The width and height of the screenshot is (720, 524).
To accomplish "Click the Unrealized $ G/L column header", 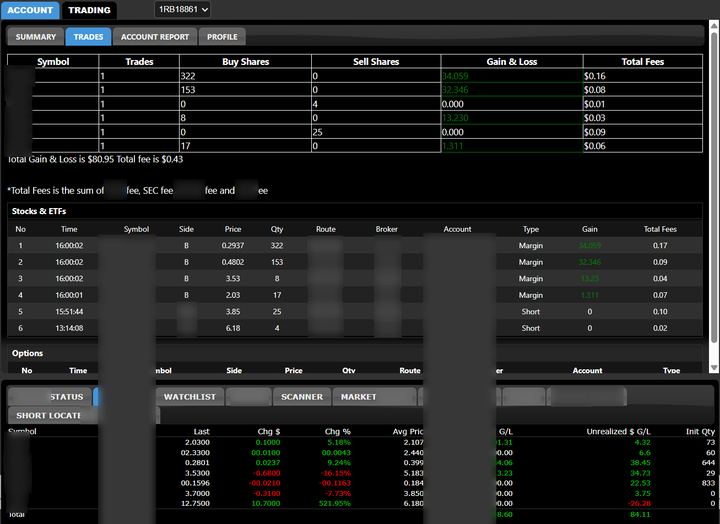I will tap(618, 432).
